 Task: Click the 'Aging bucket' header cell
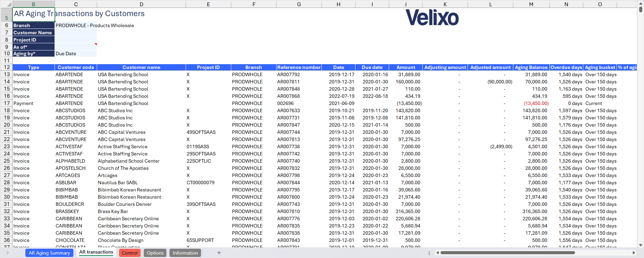(x=600, y=67)
